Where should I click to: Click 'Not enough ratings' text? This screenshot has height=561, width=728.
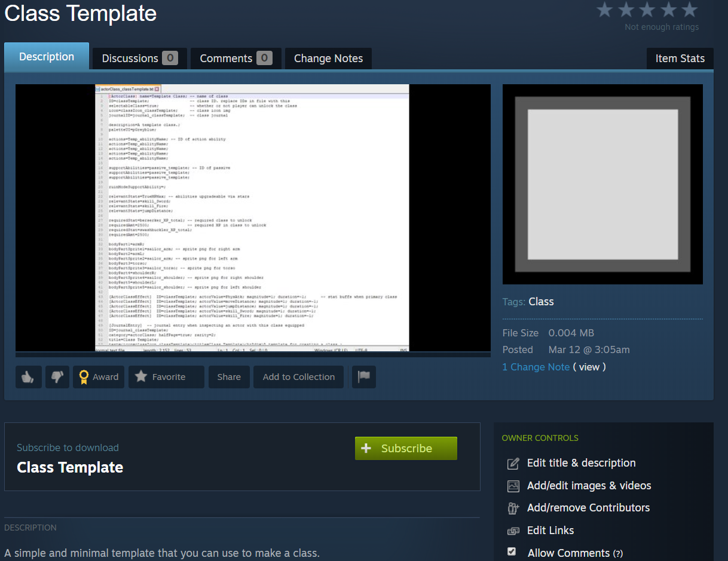(662, 27)
